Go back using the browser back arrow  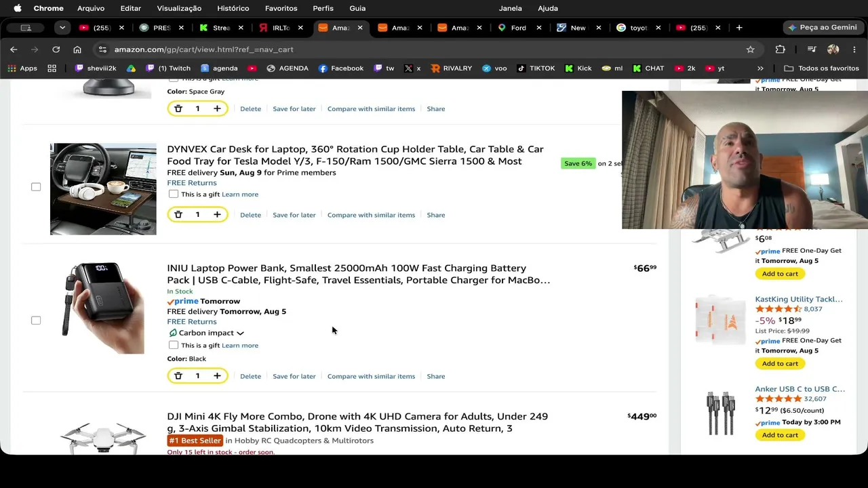coord(14,49)
